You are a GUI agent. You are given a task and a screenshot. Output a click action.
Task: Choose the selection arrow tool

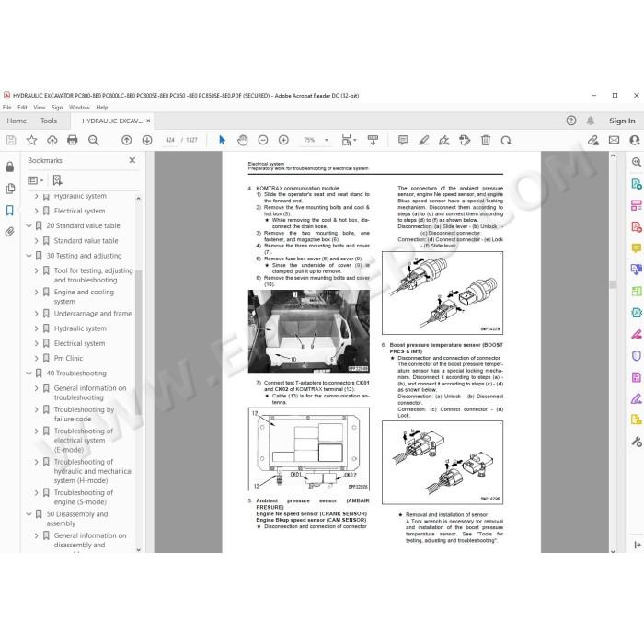click(223, 140)
